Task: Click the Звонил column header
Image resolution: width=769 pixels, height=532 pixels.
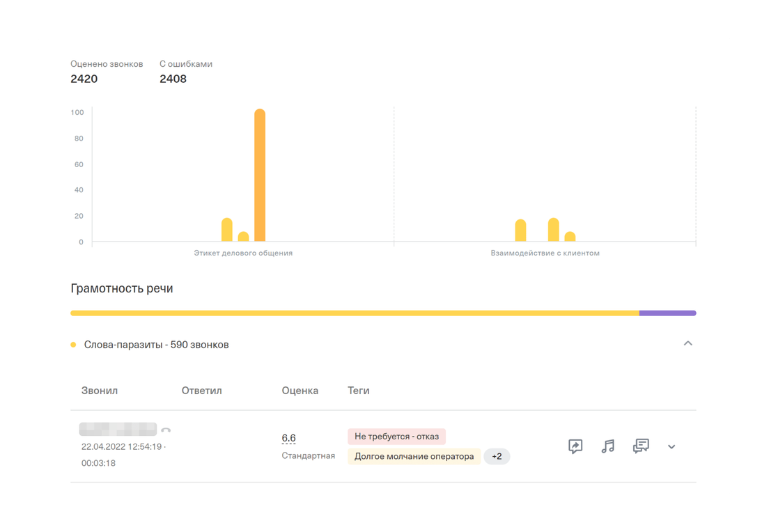Action: [100, 391]
